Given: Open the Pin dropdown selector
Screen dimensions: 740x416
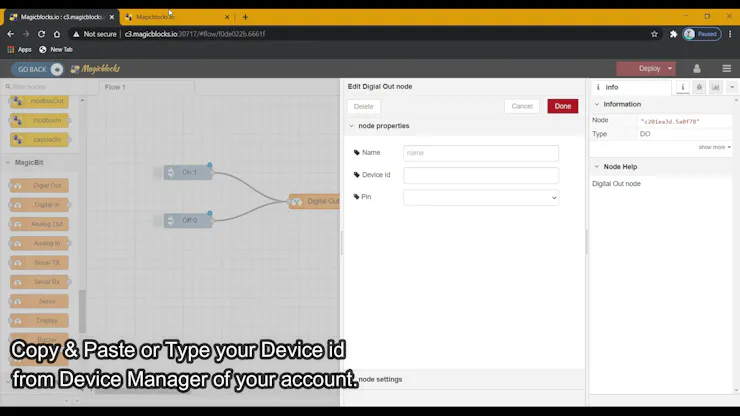Looking at the screenshot, I should point(481,197).
